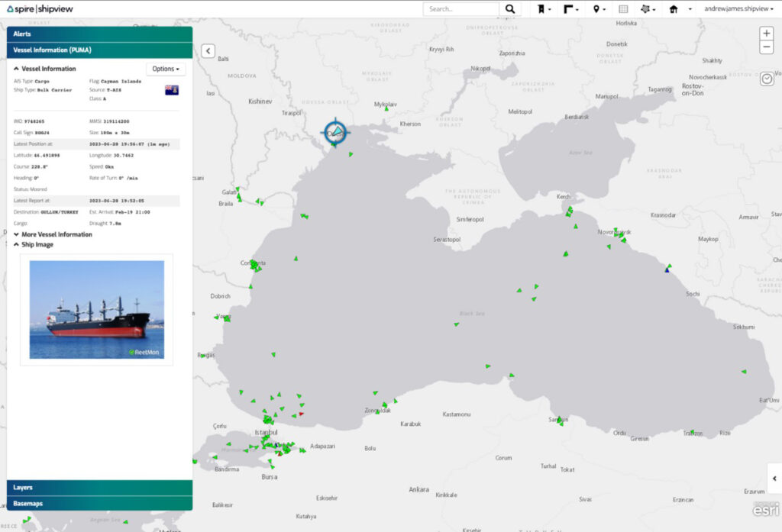Click the Spire Shipview logo

pyautogui.click(x=40, y=8)
